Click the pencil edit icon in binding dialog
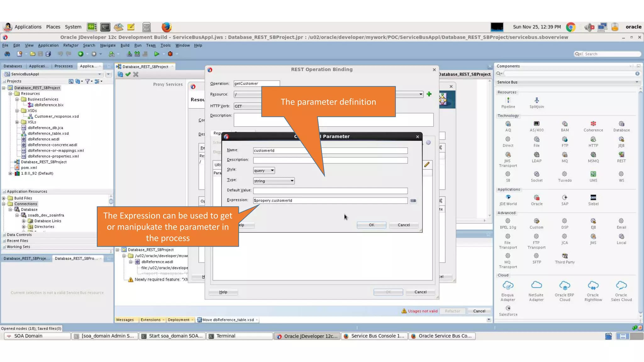 (x=427, y=165)
